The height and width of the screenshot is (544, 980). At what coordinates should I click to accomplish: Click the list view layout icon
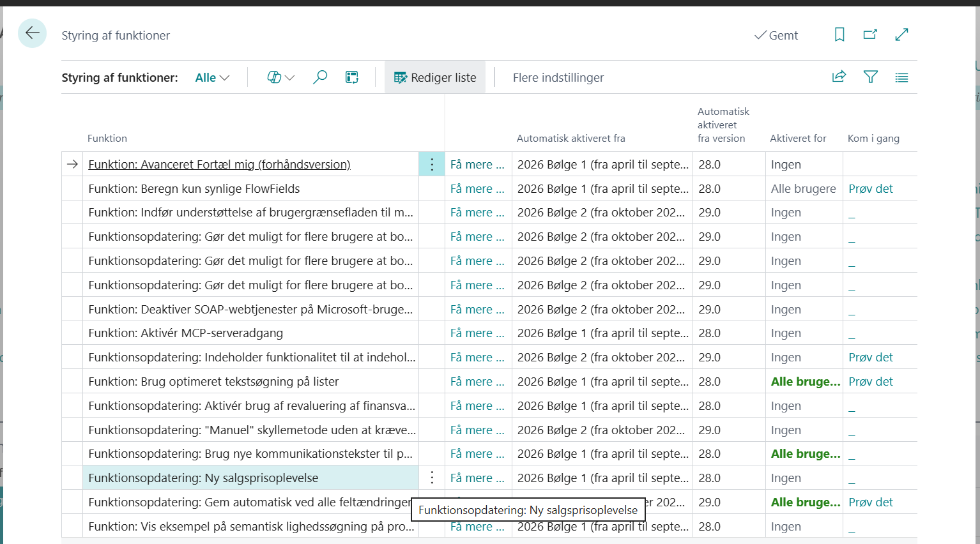901,78
